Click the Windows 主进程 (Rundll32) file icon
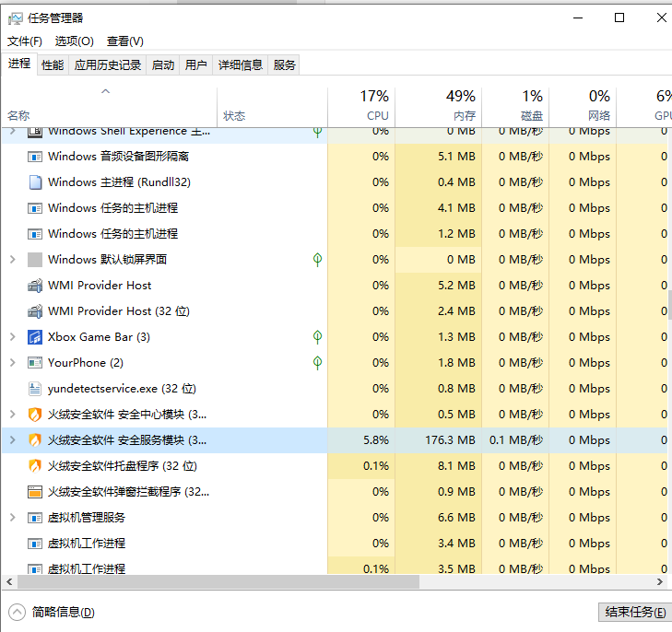Image resolution: width=672 pixels, height=632 pixels. 35,182
